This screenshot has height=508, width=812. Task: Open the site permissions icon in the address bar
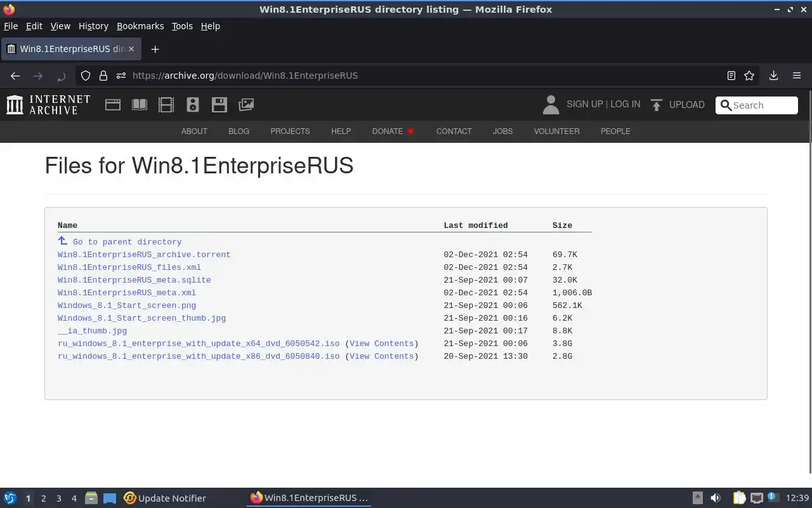[x=121, y=76]
